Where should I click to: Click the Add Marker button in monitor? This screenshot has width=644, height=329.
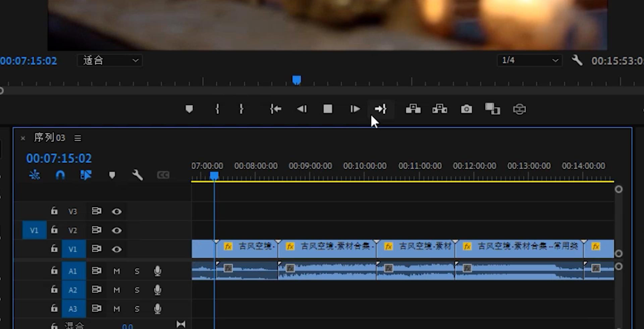pos(189,109)
